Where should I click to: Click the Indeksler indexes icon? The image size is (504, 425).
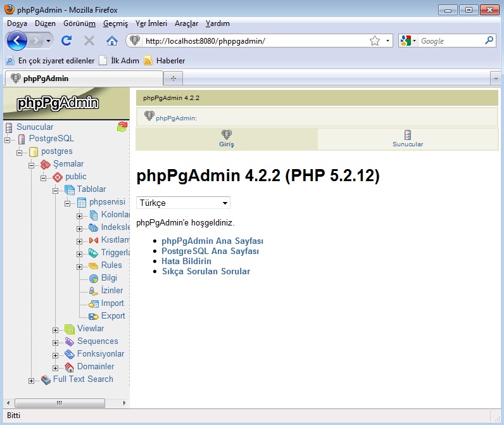[93, 227]
